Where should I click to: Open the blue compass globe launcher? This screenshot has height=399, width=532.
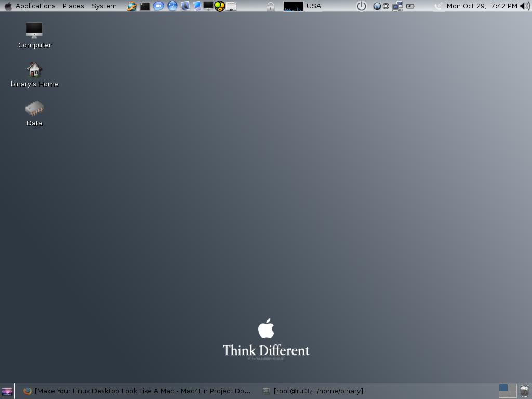172,6
